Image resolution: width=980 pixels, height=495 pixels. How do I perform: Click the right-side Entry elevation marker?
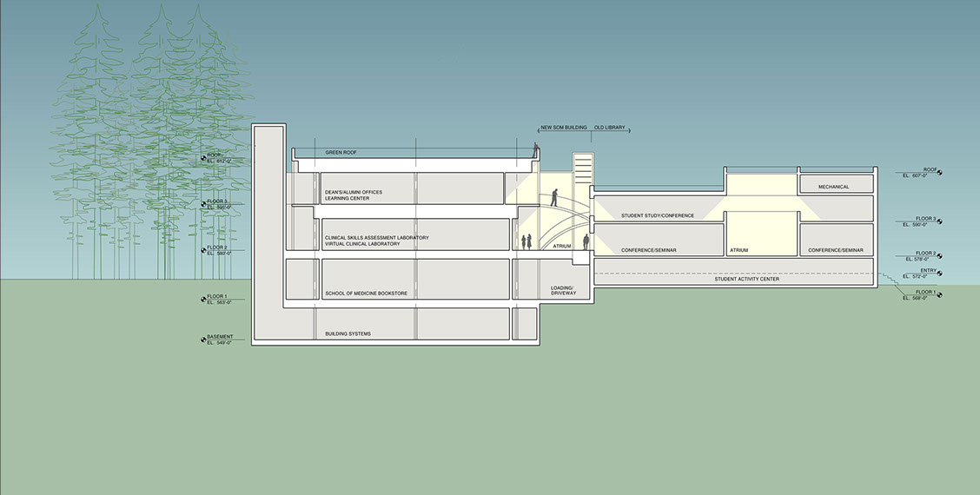938,274
